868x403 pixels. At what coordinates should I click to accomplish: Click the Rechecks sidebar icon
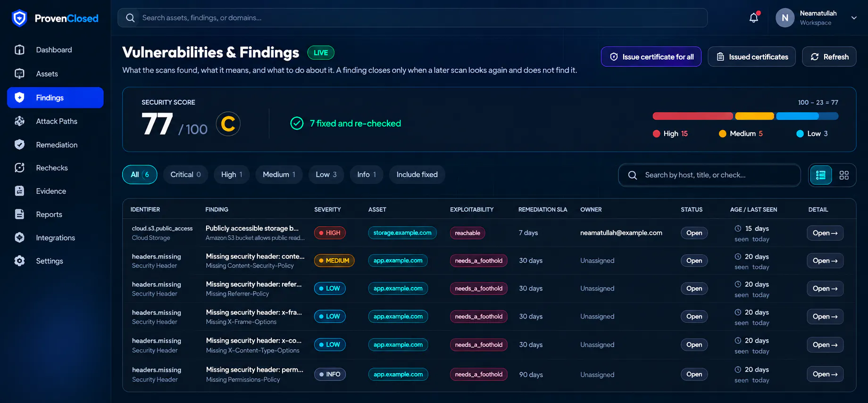(19, 168)
